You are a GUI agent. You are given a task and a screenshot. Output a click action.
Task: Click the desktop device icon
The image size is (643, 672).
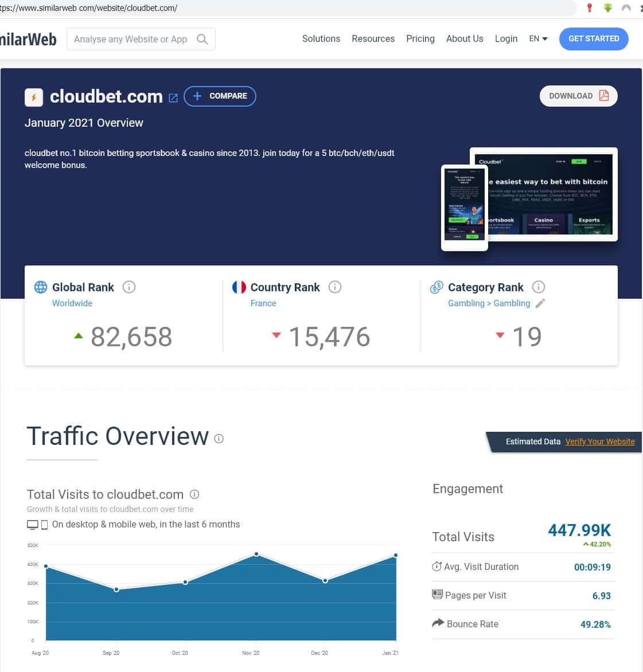click(x=33, y=525)
